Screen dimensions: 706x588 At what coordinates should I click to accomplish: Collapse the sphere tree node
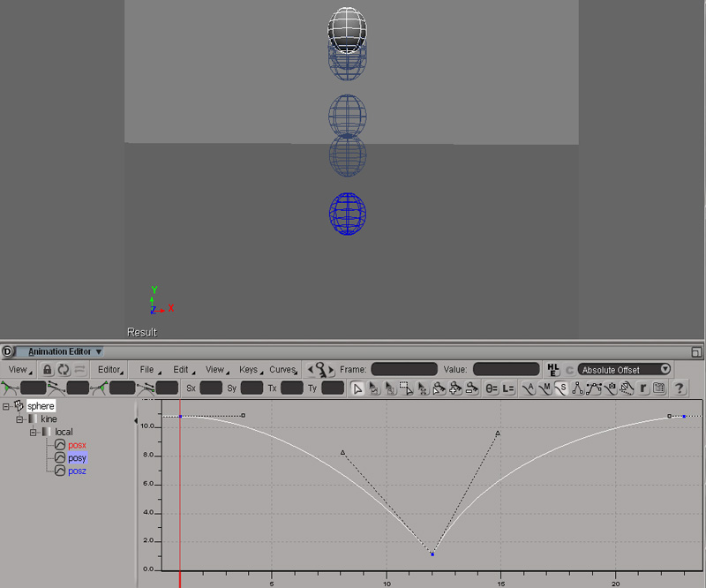(x=6, y=407)
